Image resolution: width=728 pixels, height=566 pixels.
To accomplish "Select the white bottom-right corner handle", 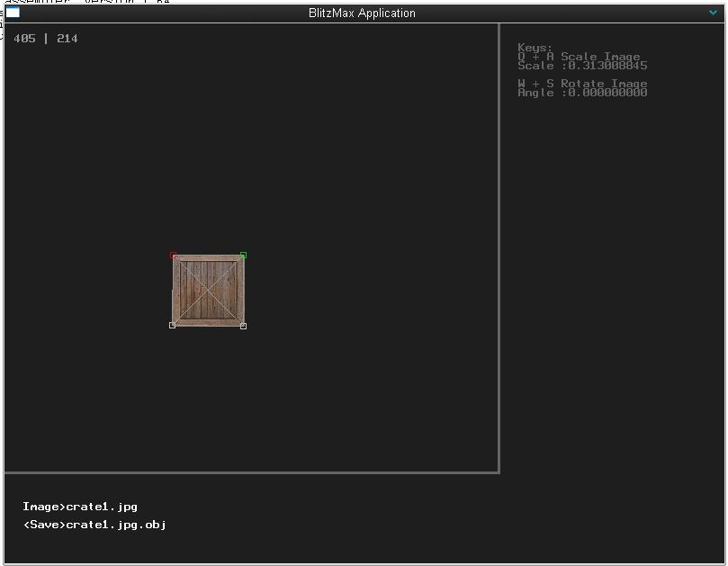I will (x=243, y=326).
